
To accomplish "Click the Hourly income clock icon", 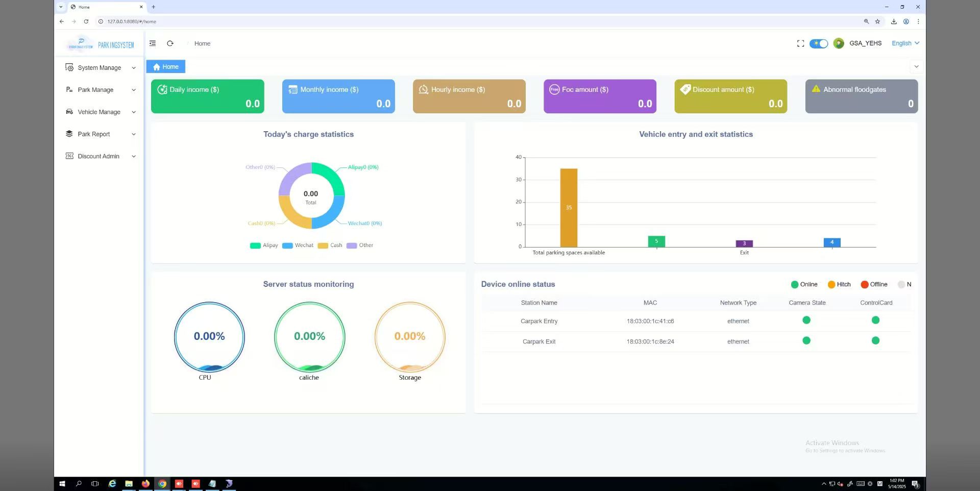I will [424, 89].
